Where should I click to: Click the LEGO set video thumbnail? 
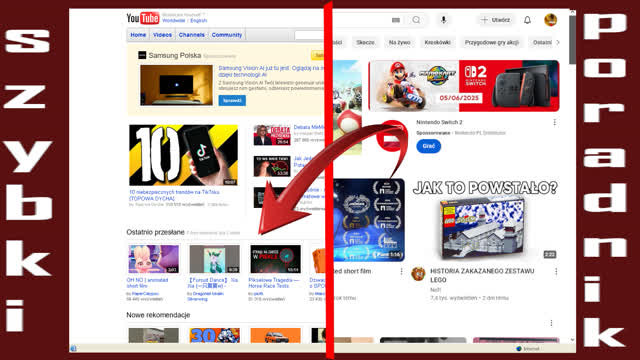pos(485,220)
